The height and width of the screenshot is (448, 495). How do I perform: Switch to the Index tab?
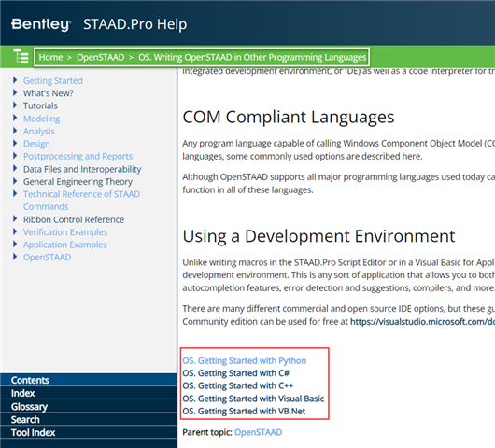(x=89, y=394)
